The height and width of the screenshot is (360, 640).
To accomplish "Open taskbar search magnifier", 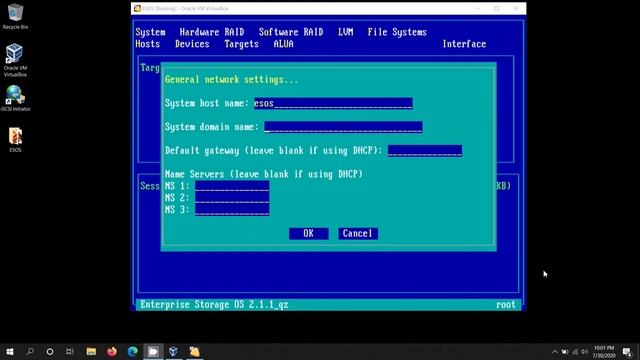I will 30,351.
